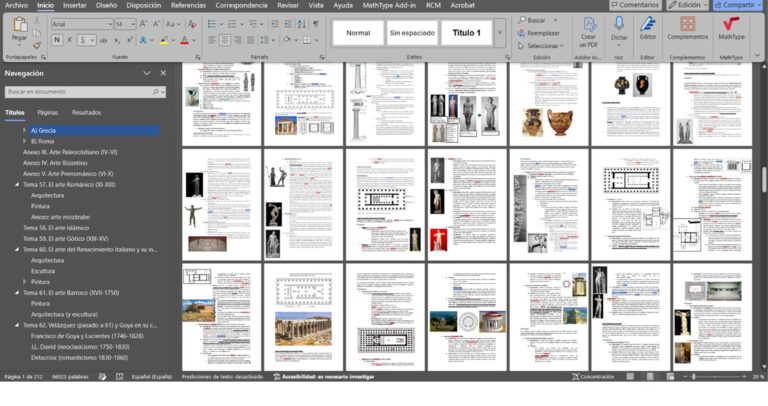Viewport: 768px width, 406px height.
Task: Toggle center alignment
Action: [x=224, y=40]
